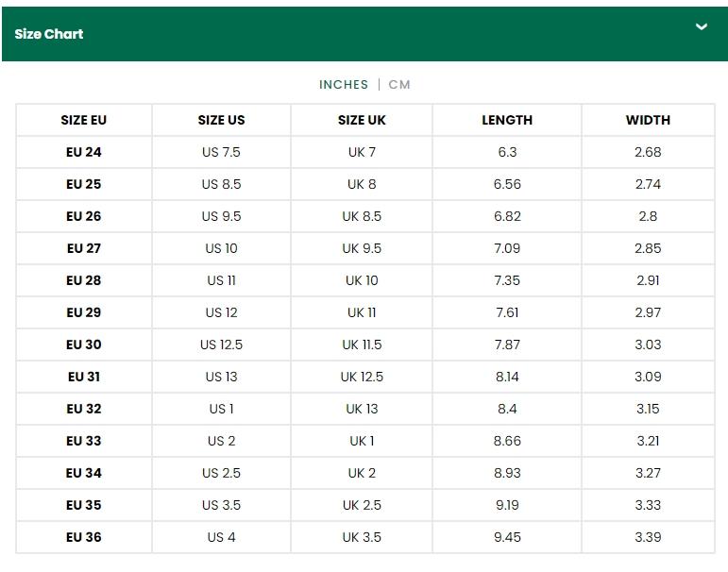Click the EU 30 size cell

84,345
